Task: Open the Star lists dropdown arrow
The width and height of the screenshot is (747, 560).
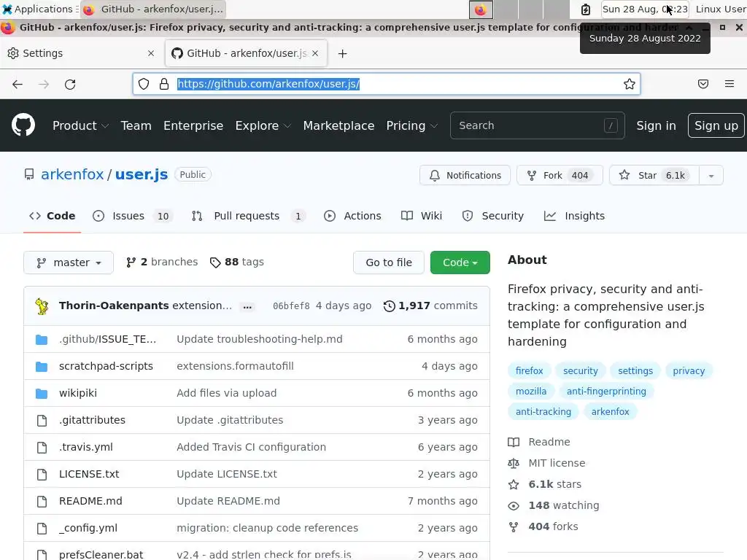Action: point(711,175)
